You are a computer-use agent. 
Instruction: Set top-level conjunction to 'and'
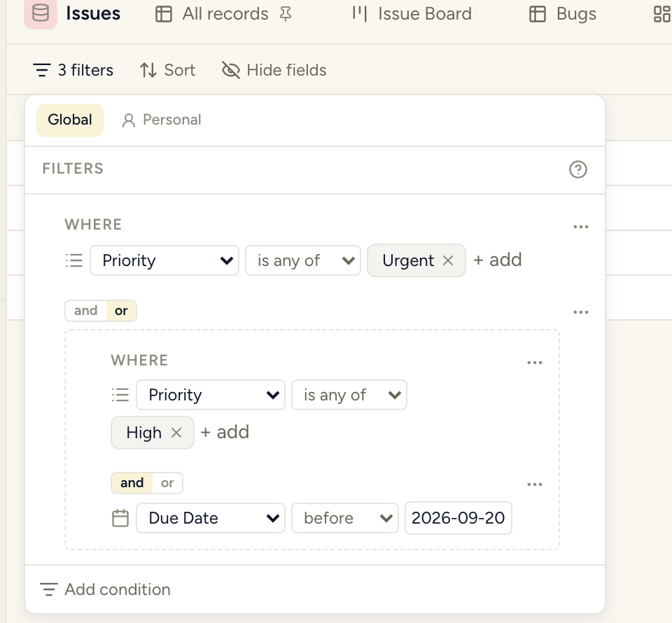(x=85, y=311)
